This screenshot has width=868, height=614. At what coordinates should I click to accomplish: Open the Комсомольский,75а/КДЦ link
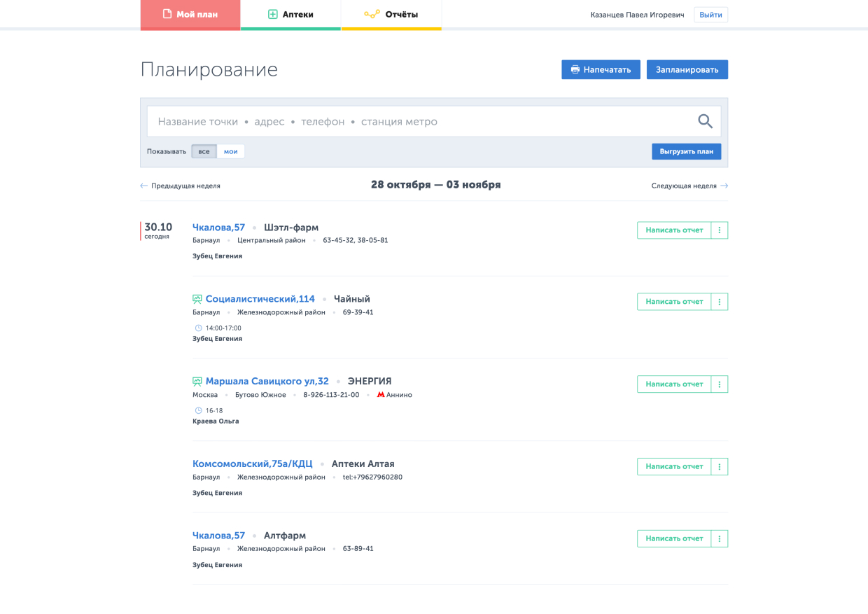252,464
